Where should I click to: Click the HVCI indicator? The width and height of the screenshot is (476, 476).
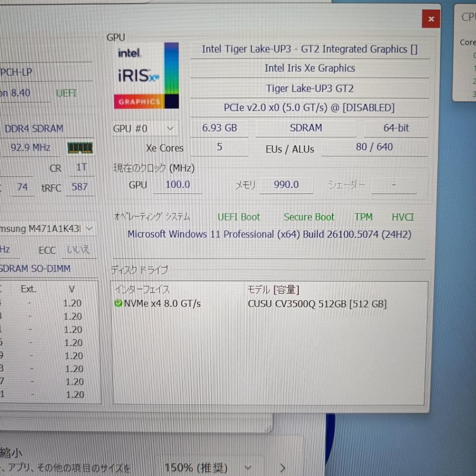tap(402, 217)
